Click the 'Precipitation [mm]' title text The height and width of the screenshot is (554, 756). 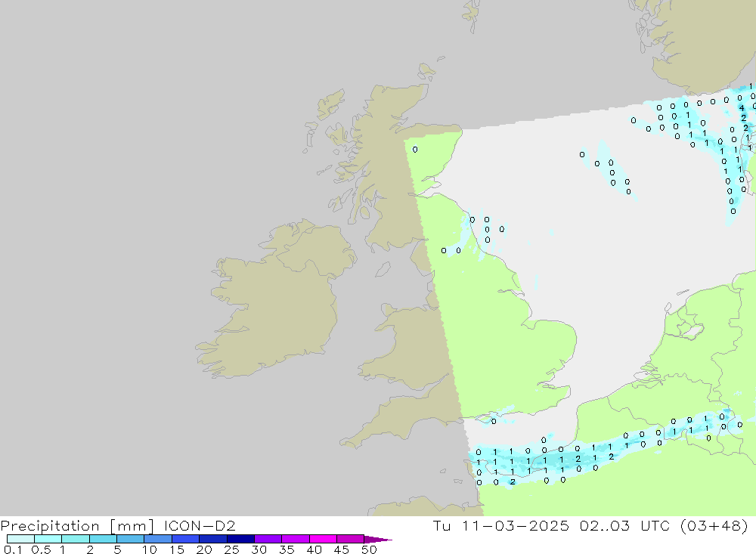click(77, 526)
